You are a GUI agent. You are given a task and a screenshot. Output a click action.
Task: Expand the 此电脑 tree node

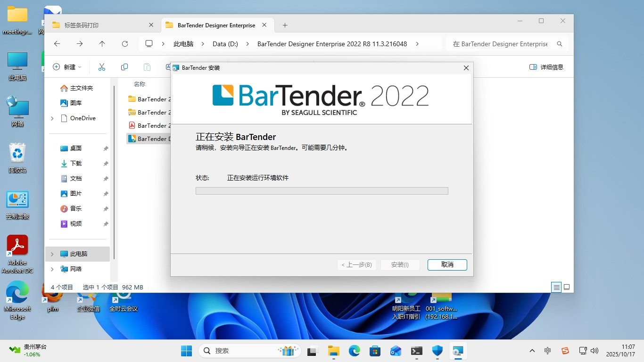[x=52, y=254]
